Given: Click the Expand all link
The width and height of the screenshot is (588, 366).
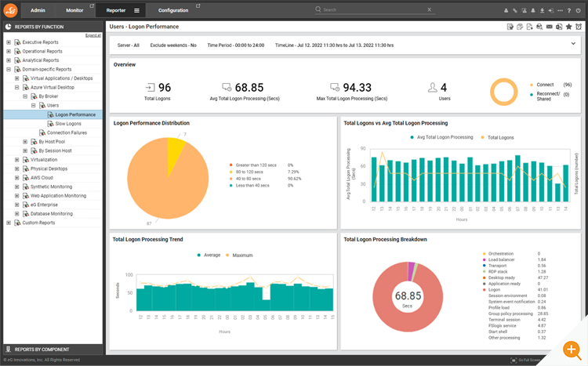Looking at the screenshot, I should 93,35.
